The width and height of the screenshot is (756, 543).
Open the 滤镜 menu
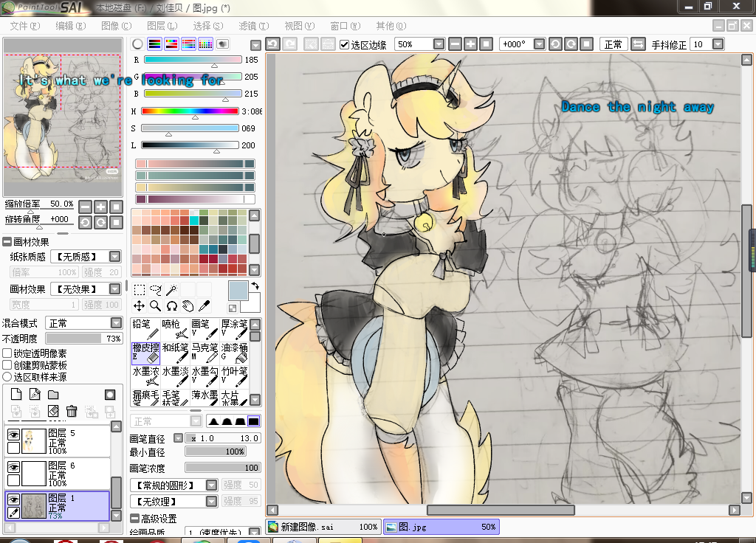pos(254,26)
